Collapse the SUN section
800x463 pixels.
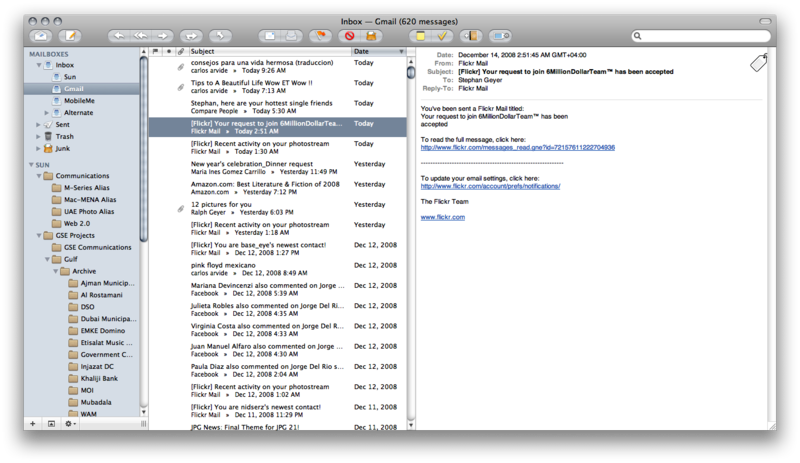pyautogui.click(x=31, y=165)
